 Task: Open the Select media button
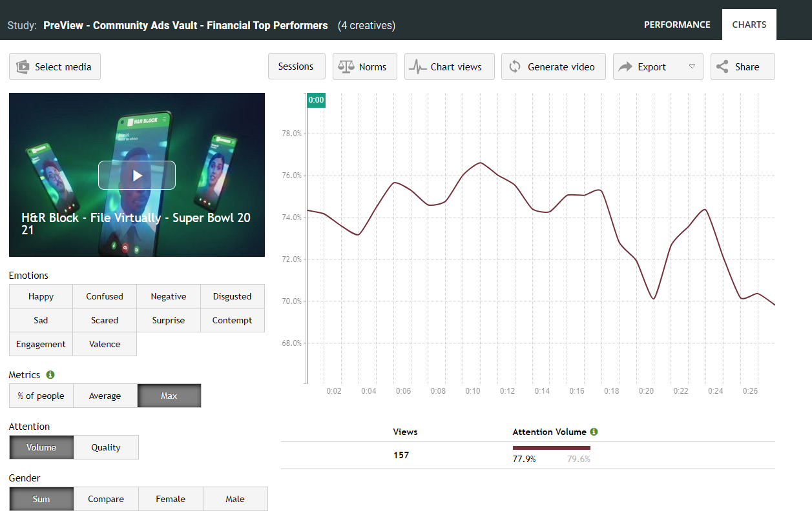click(x=55, y=66)
